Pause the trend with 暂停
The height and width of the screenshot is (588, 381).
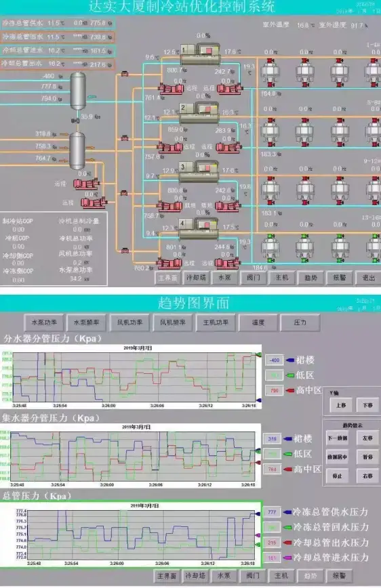tap(367, 457)
